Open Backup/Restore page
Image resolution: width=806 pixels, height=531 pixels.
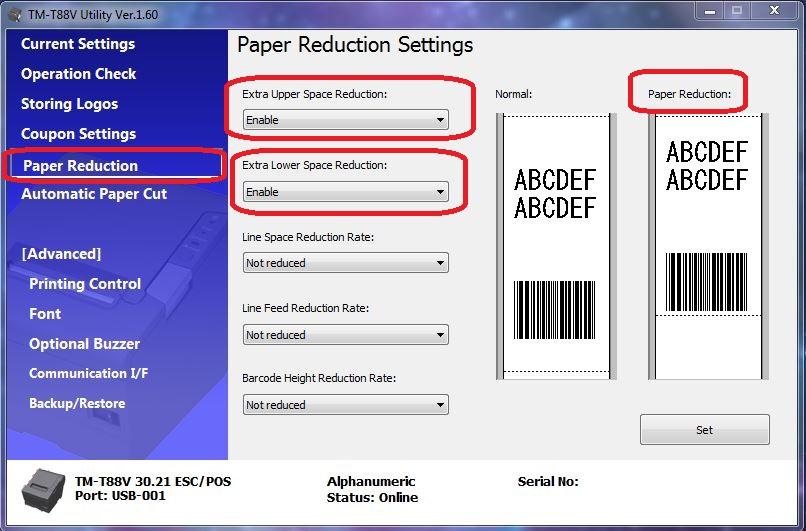[x=77, y=403]
